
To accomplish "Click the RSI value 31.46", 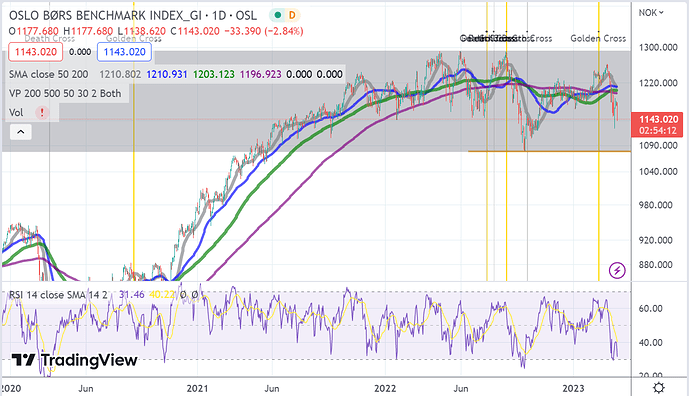I will [x=132, y=295].
